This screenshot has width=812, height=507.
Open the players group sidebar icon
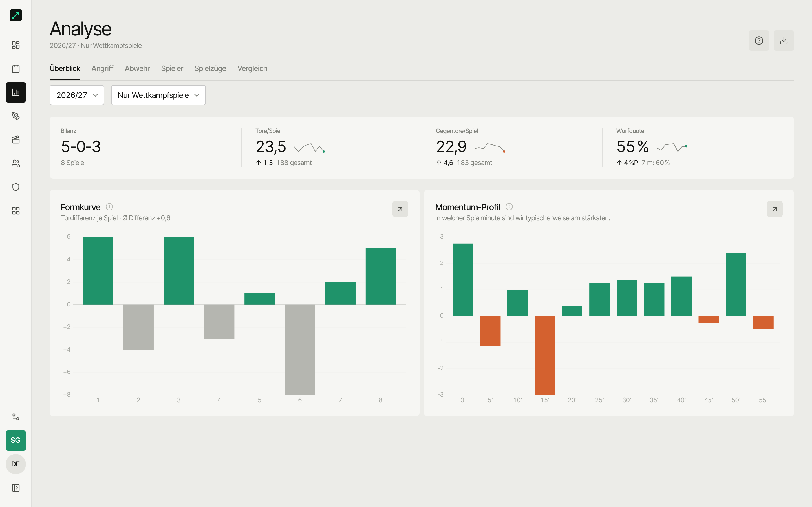click(x=16, y=163)
